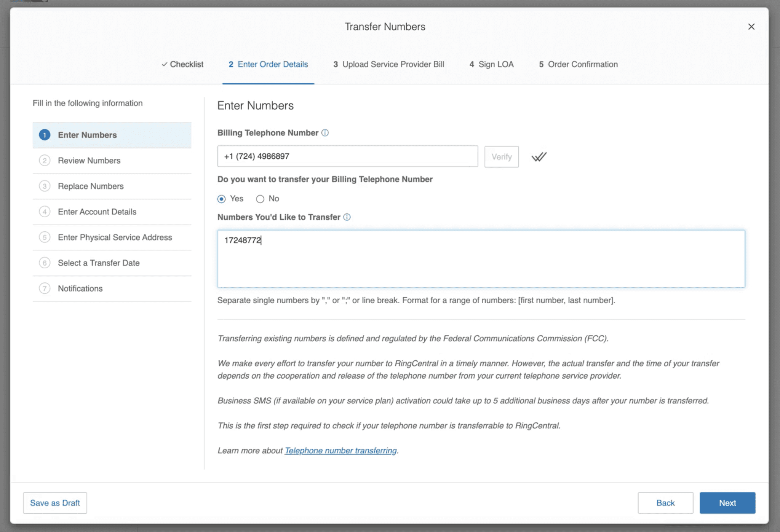Go to the Checklist step tab
This screenshot has width=780, height=532.
tap(182, 64)
